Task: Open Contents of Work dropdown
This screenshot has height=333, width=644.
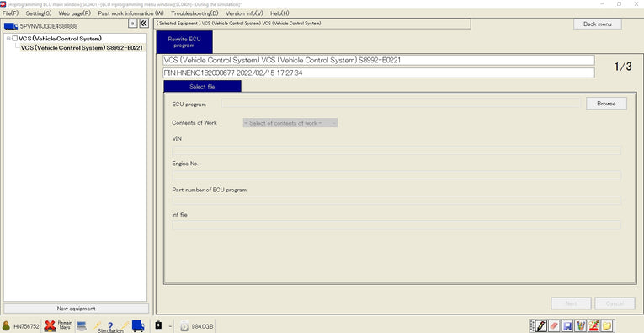Action: 290,123
